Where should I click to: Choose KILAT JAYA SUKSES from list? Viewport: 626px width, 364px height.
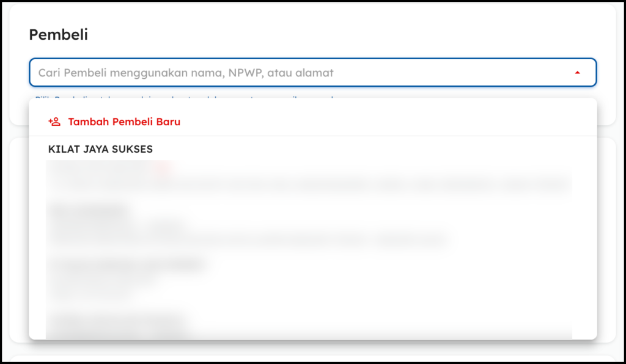100,149
